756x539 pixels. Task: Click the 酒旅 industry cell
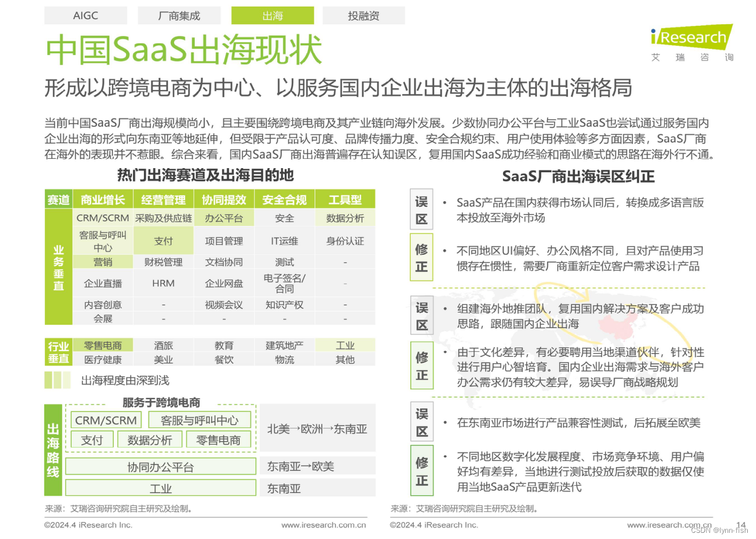[x=163, y=345]
